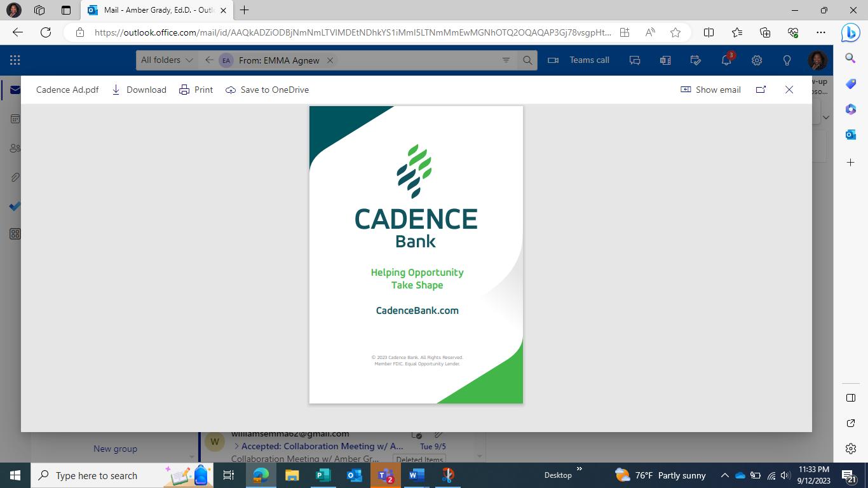Screen dimensions: 868x488
Task: Select the Mail - Amber Grady tab
Action: coord(158,10)
